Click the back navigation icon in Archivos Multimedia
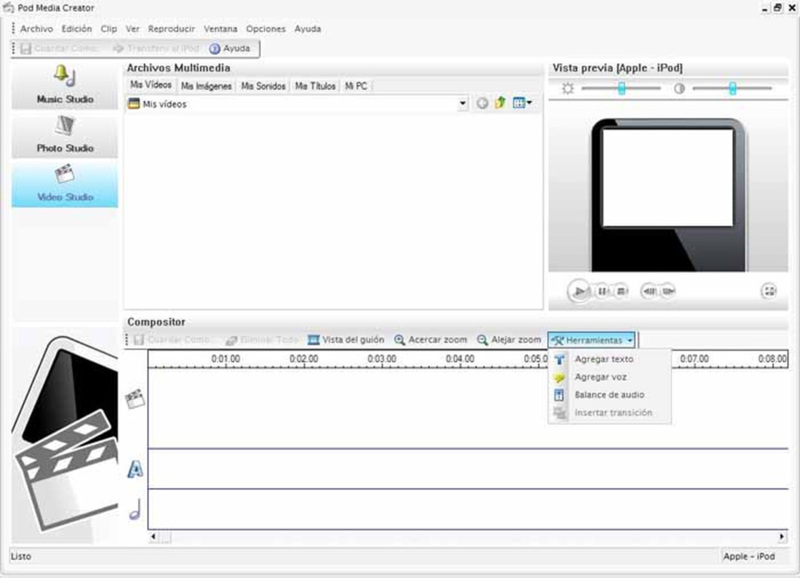Screen dimensions: 800x578 [482, 104]
